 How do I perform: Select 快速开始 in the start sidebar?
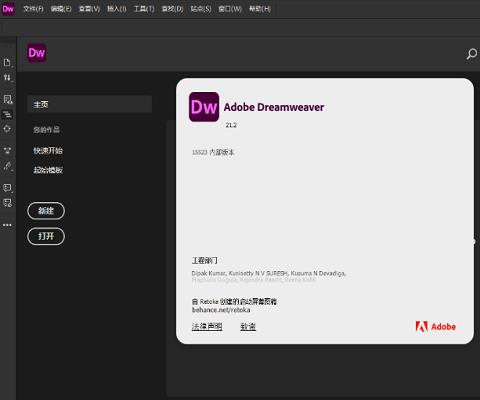click(x=48, y=150)
